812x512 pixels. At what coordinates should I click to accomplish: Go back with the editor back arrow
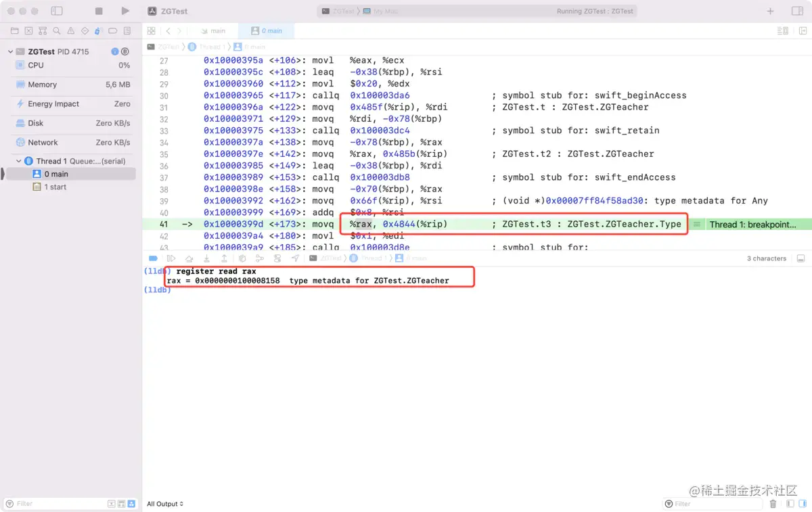168,31
